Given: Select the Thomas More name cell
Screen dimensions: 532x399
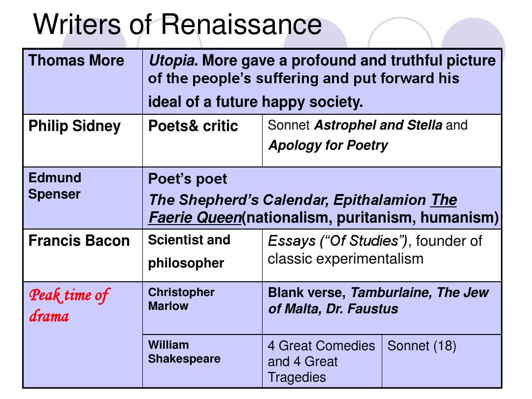Looking at the screenshot, I should coord(83,81).
